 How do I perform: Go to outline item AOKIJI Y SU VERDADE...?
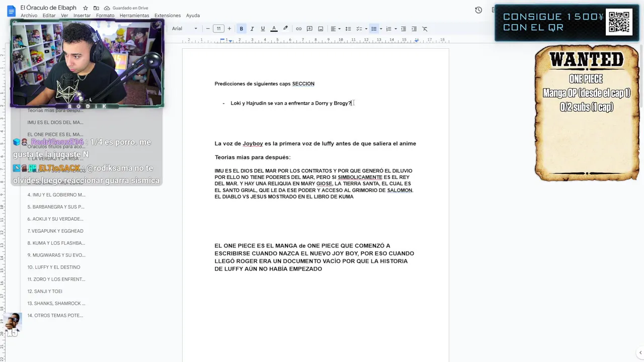(x=55, y=219)
